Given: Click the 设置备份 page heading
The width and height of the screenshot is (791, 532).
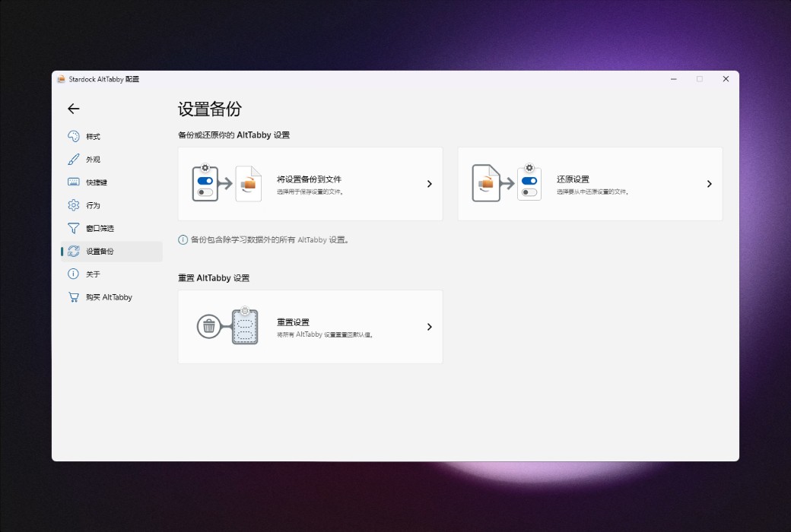Looking at the screenshot, I should pos(210,109).
